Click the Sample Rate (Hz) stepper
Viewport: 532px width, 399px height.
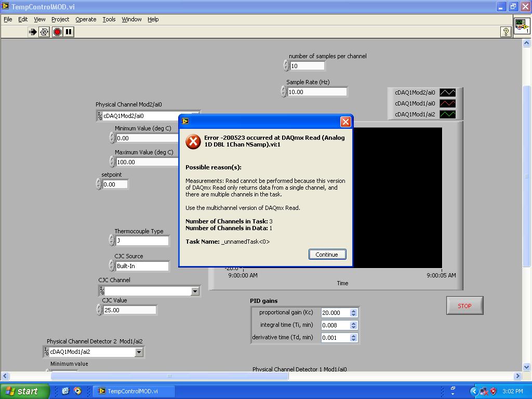284,91
